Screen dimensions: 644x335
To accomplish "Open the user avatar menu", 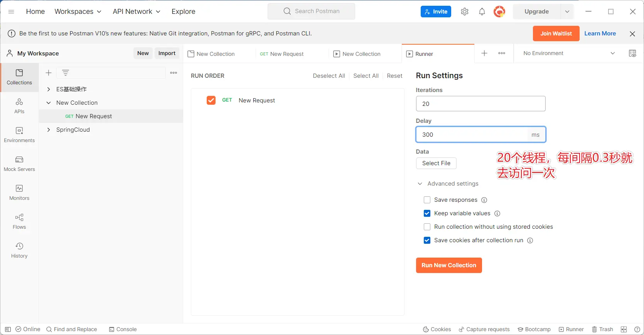I will tap(499, 12).
